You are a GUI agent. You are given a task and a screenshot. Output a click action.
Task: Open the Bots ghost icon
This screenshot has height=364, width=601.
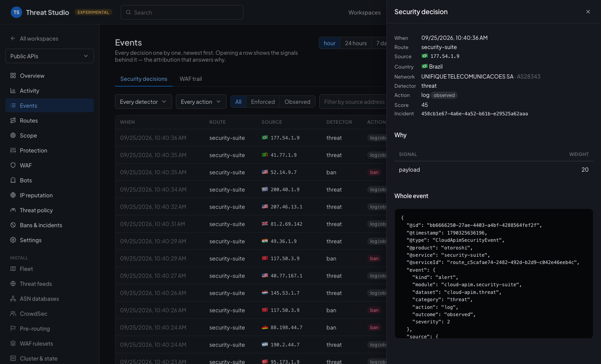[x=13, y=180]
